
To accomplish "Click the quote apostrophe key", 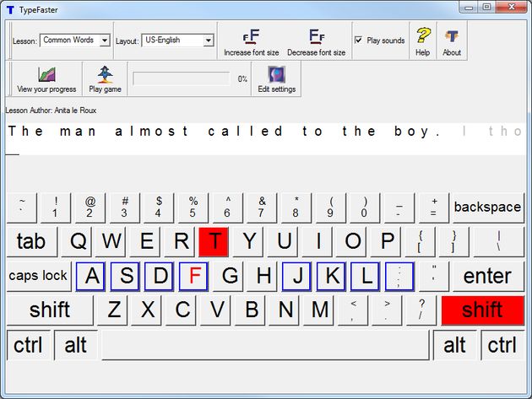I will click(x=434, y=276).
